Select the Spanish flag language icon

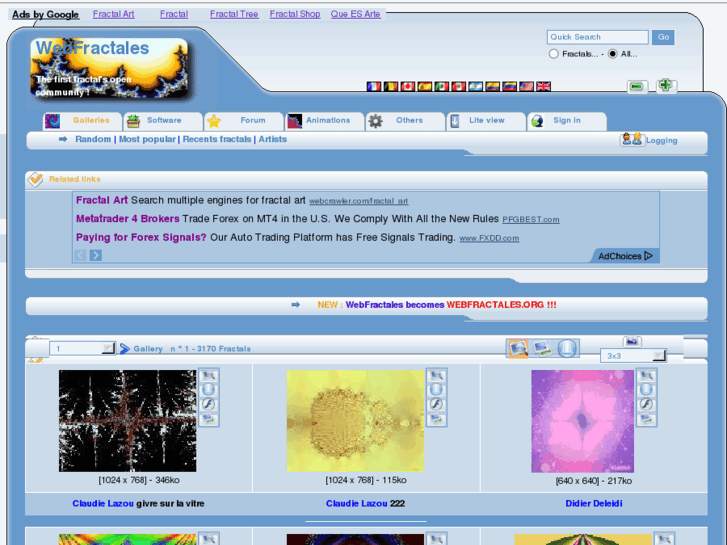point(424,87)
